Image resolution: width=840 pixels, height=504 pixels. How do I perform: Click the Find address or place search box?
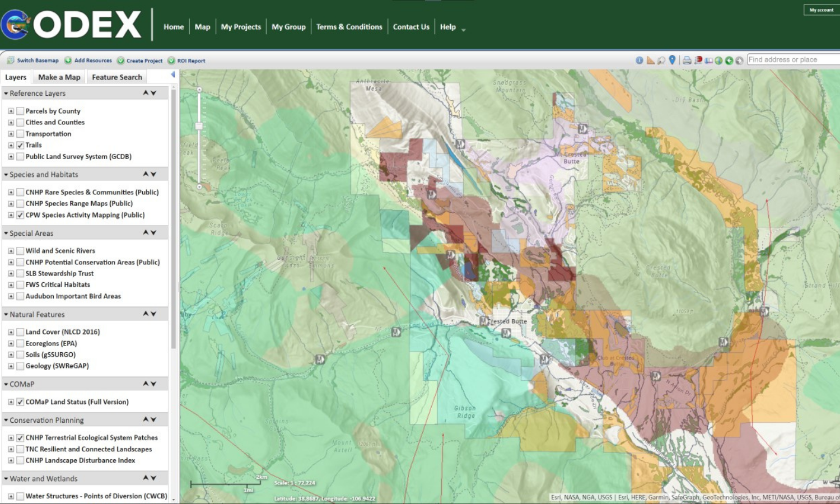792,59
